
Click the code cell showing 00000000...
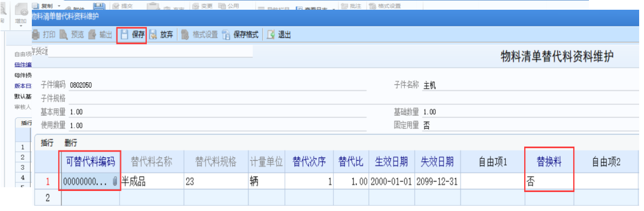point(90,182)
